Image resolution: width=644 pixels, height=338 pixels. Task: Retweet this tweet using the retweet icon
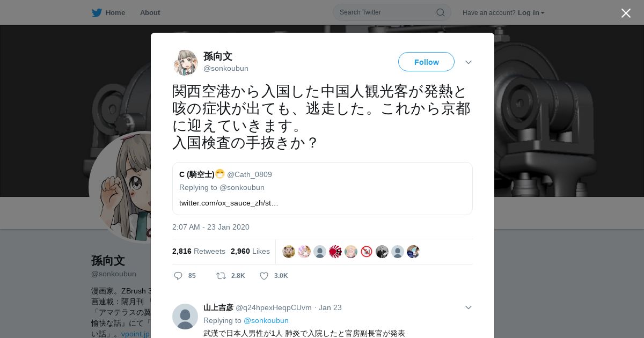click(221, 276)
